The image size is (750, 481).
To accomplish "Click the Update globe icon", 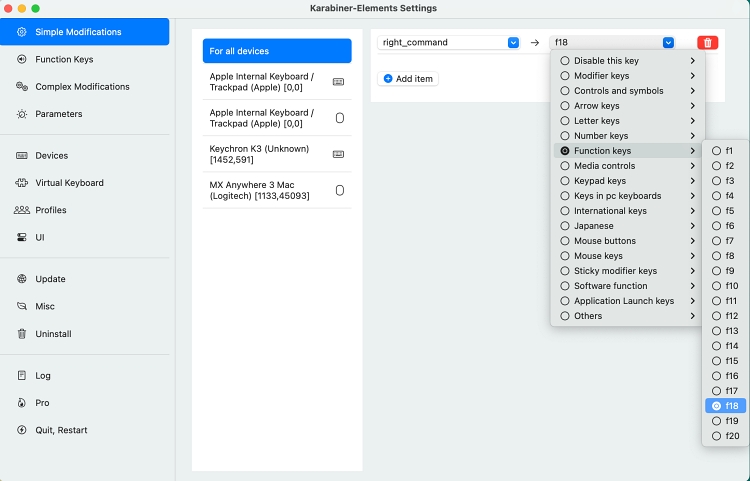I will (x=22, y=279).
